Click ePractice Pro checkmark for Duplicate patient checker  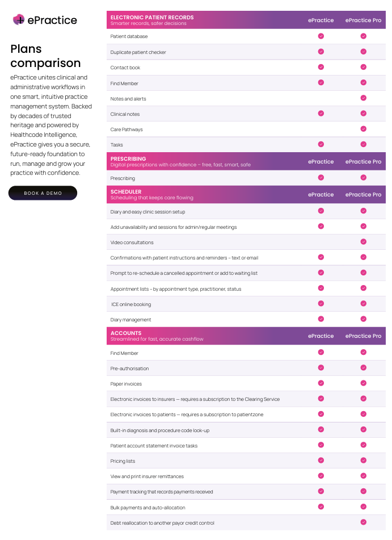pos(364,52)
